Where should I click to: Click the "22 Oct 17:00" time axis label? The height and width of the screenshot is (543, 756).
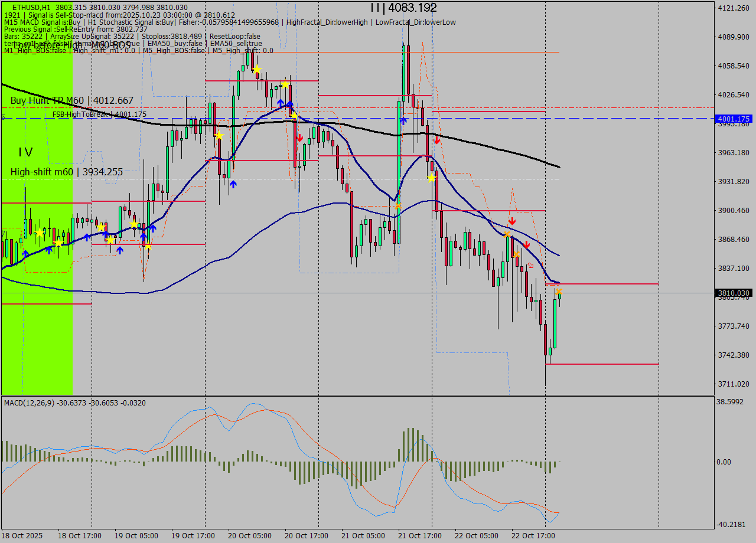(x=533, y=536)
